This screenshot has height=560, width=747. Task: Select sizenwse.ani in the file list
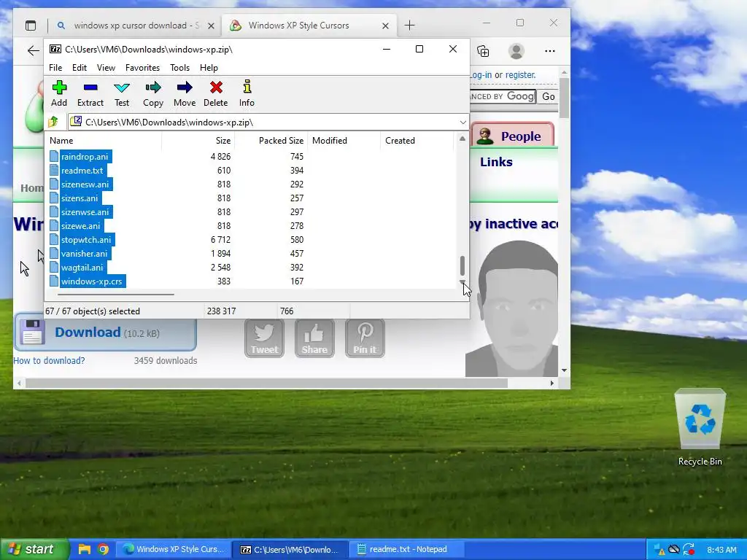[x=85, y=211]
